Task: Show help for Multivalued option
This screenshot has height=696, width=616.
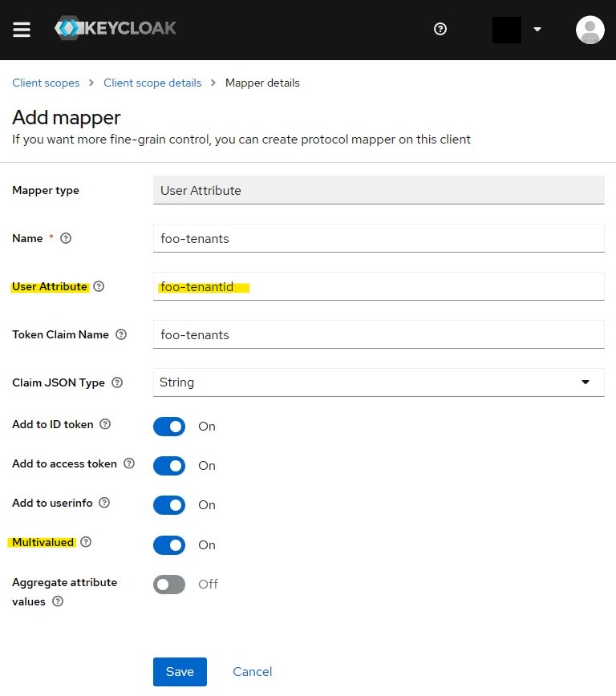Action: 86,542
